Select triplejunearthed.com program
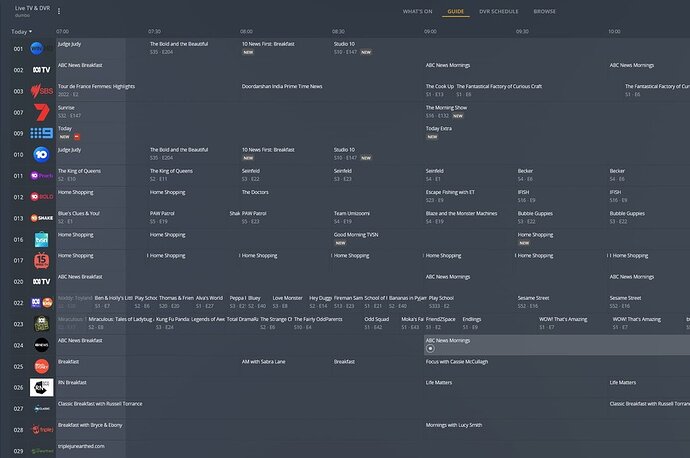 [81, 446]
